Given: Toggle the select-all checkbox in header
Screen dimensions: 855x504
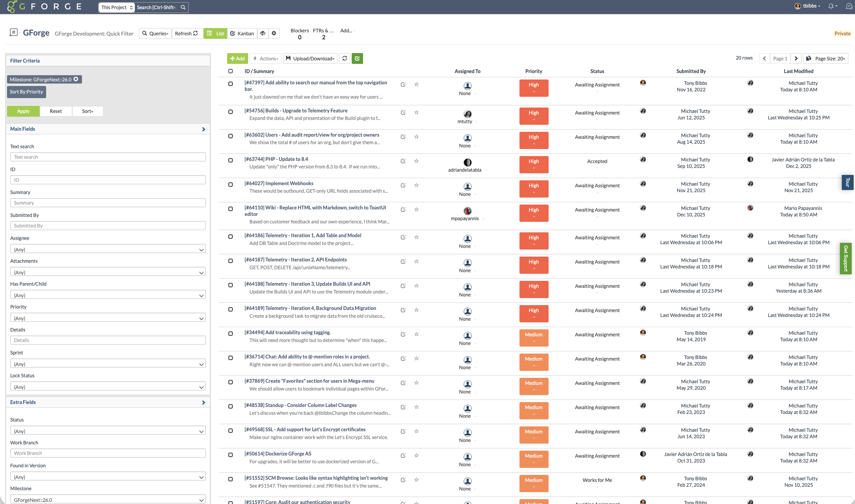Looking at the screenshot, I should point(230,71).
